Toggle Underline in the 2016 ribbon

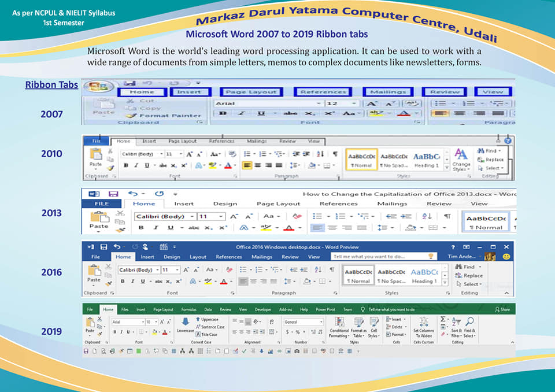click(143, 281)
